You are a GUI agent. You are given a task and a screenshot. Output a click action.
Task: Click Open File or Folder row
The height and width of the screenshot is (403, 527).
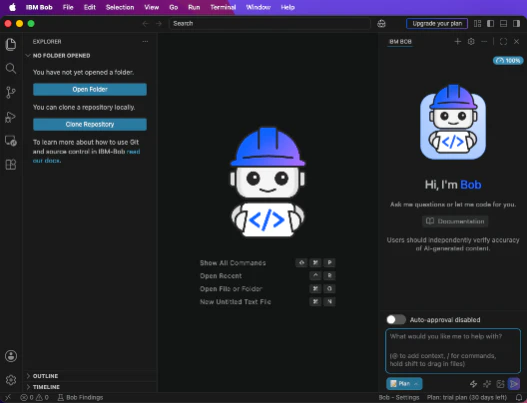click(267, 289)
